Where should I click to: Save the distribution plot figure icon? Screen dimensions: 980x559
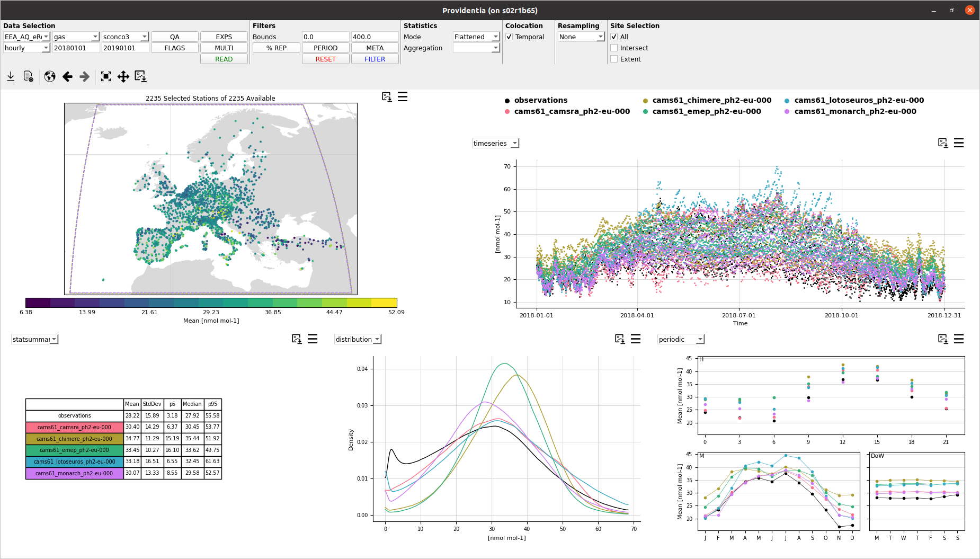point(620,339)
